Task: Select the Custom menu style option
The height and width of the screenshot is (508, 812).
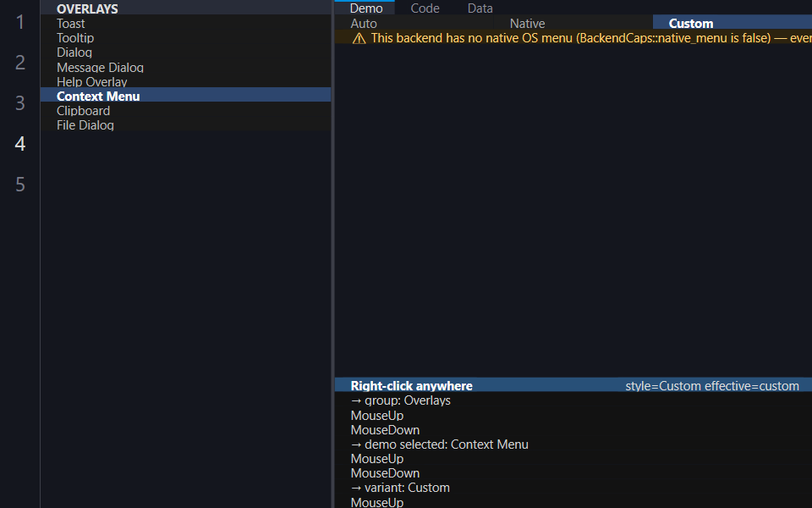Action: pos(732,24)
